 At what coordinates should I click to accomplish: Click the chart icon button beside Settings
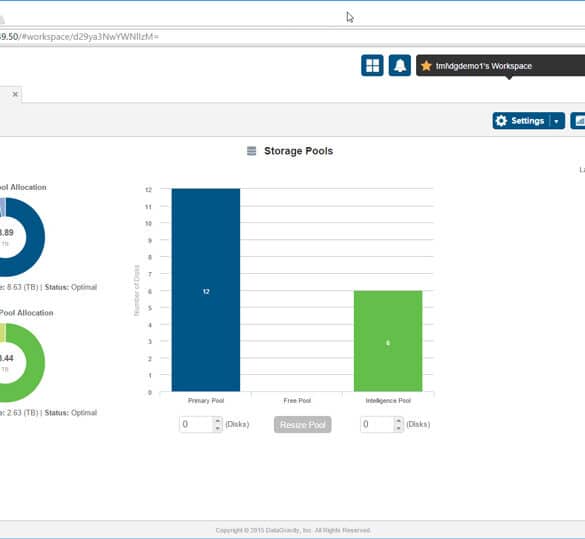tap(579, 121)
